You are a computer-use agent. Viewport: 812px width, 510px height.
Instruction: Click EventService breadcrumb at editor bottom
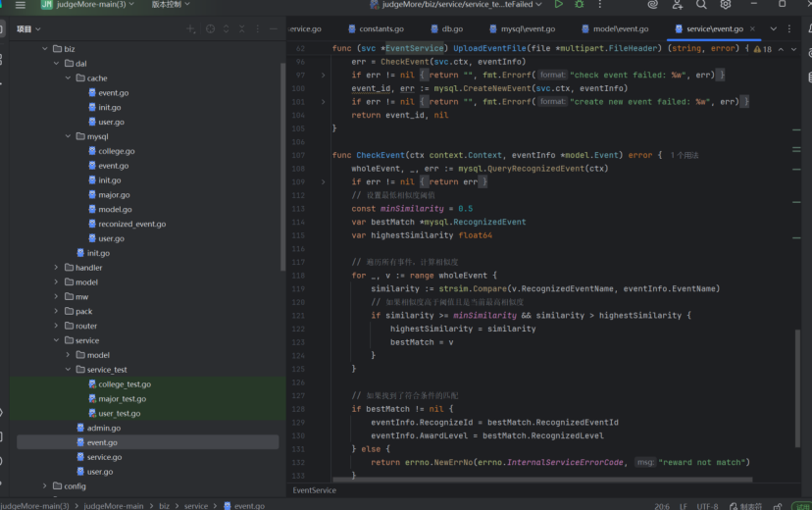[315, 490]
